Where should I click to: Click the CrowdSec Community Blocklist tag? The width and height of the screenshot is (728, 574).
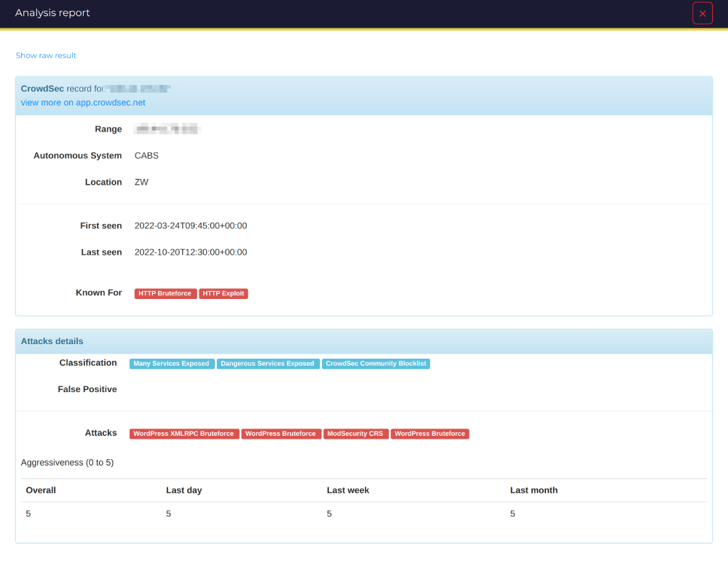point(376,364)
